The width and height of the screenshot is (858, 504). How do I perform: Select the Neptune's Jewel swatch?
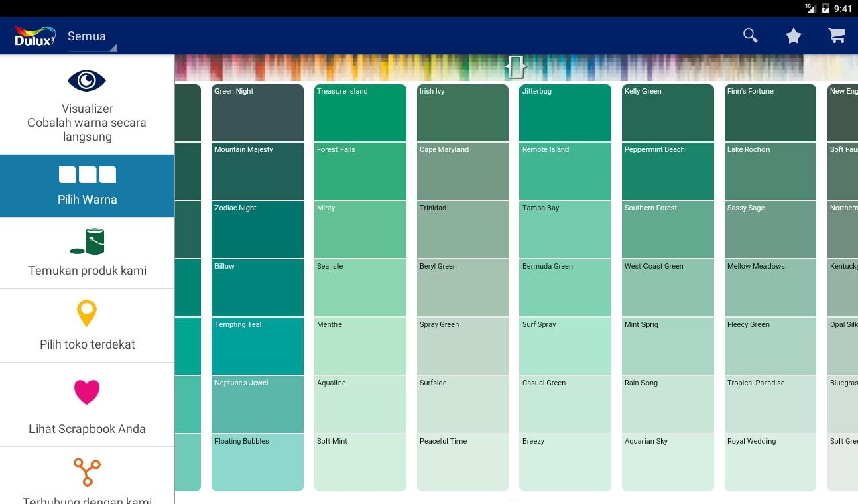[x=257, y=405]
